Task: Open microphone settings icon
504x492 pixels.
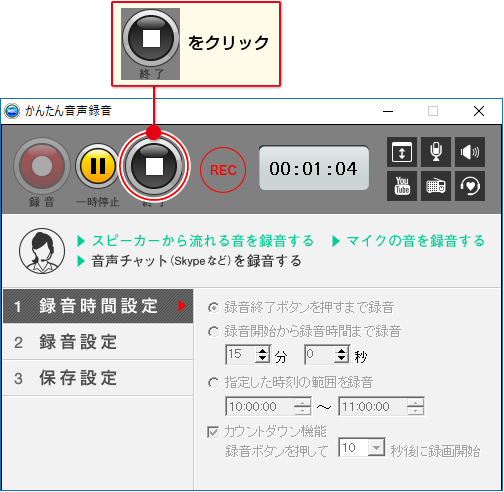Action: [x=436, y=152]
